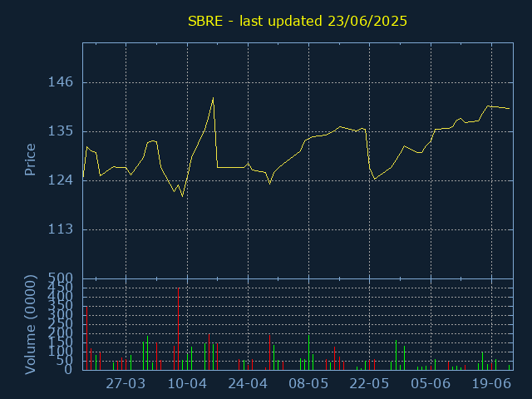Screen dimensions: 532x399
Task: Click the 0 volume axis label
Action: point(68,369)
